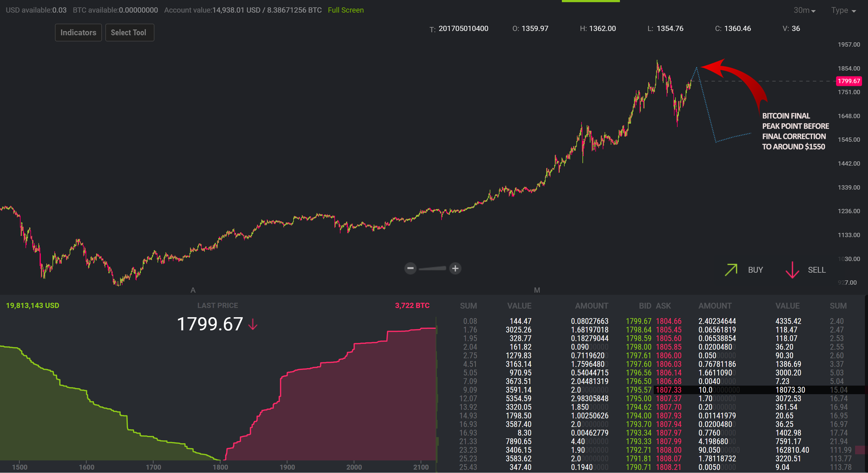Click the LAST PRICE 1799.67 value
Viewport: 868px width, 473px height.
click(x=210, y=324)
